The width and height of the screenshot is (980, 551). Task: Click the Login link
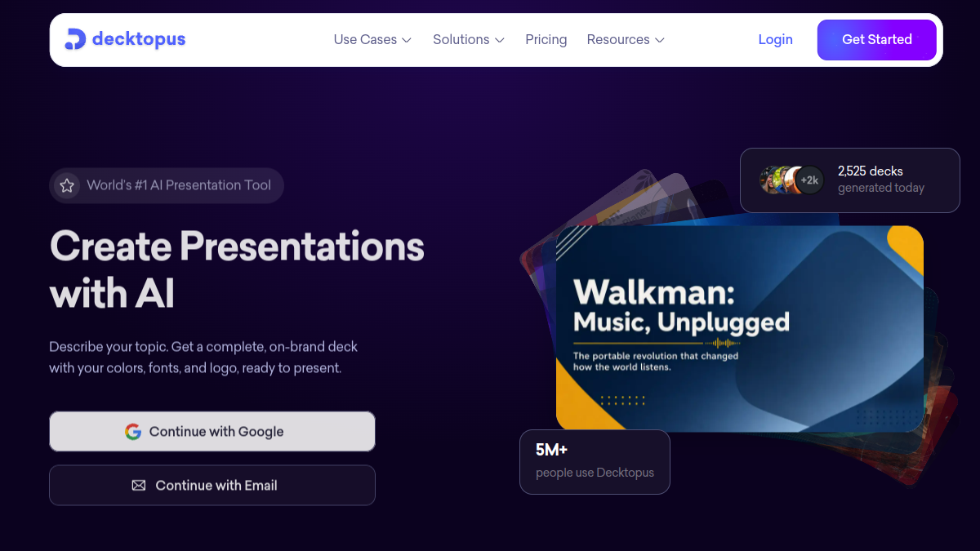click(775, 39)
